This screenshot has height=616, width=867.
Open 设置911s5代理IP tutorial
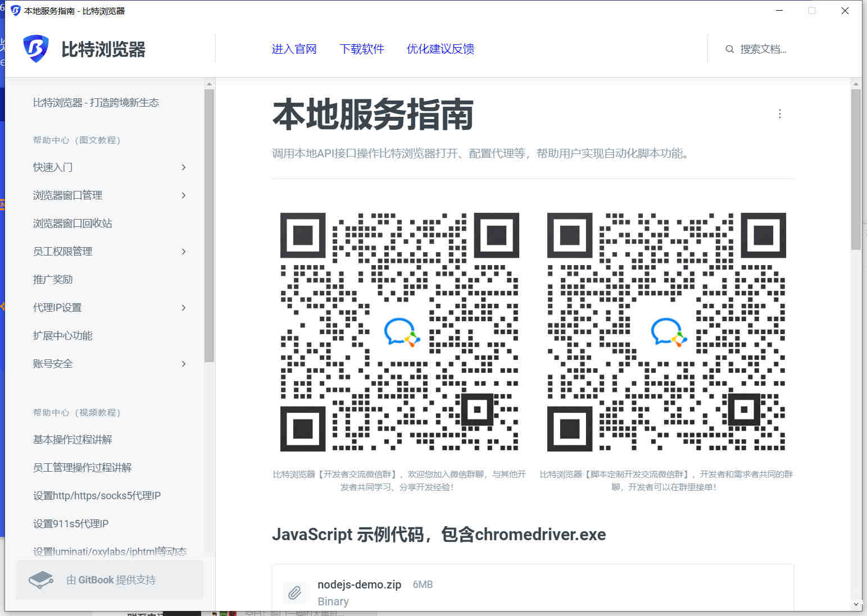(x=71, y=524)
